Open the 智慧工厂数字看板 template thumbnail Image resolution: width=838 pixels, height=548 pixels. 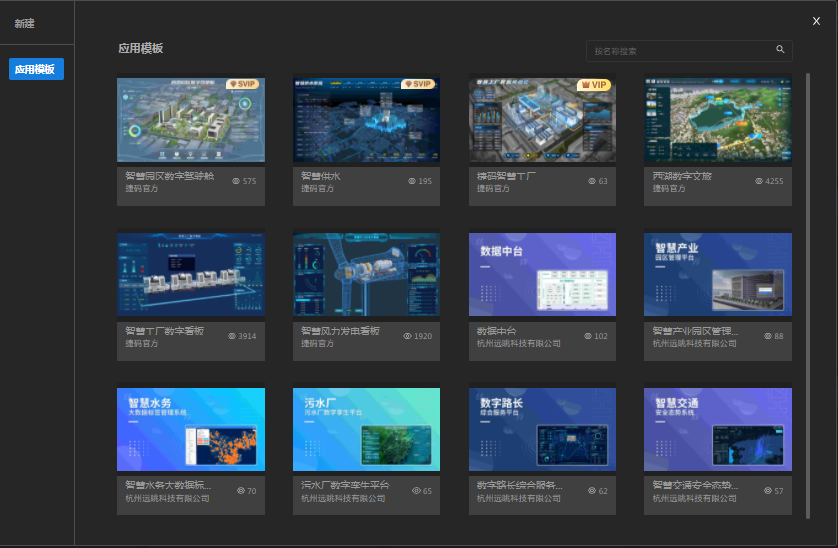[x=191, y=275]
